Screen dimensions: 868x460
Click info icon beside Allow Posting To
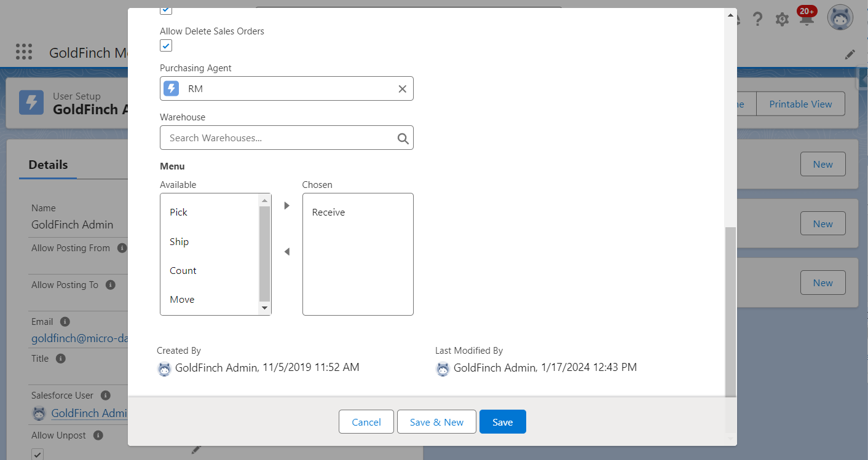[x=111, y=285]
